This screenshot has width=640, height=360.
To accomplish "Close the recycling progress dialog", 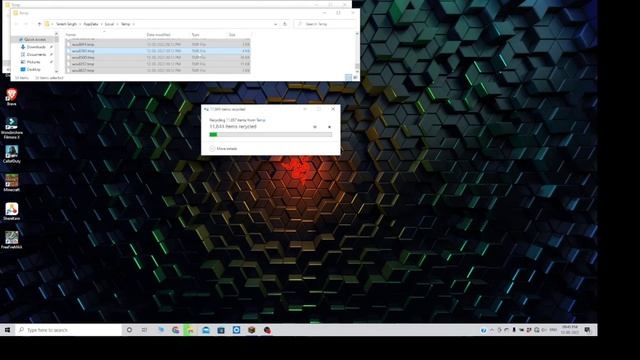I will click(333, 109).
